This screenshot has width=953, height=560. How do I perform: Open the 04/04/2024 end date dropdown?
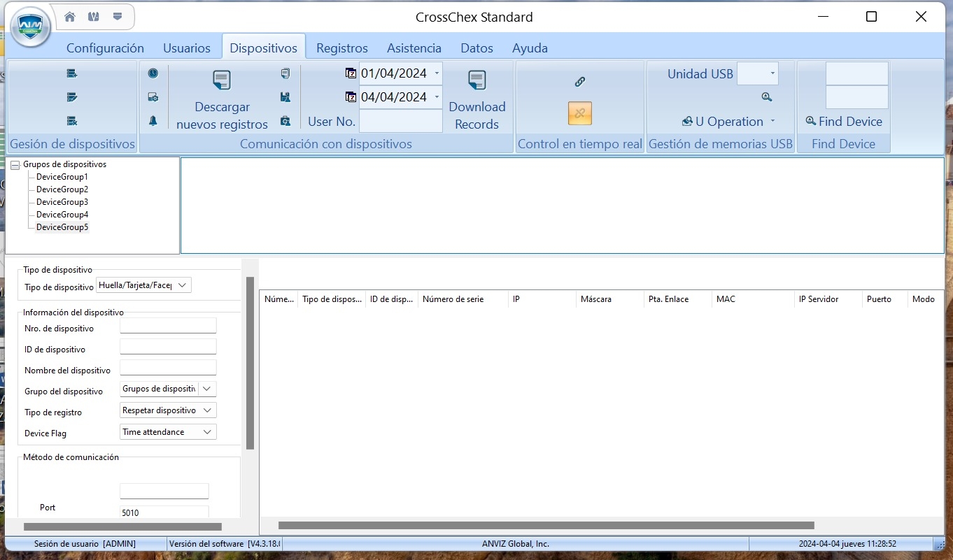[x=437, y=97]
